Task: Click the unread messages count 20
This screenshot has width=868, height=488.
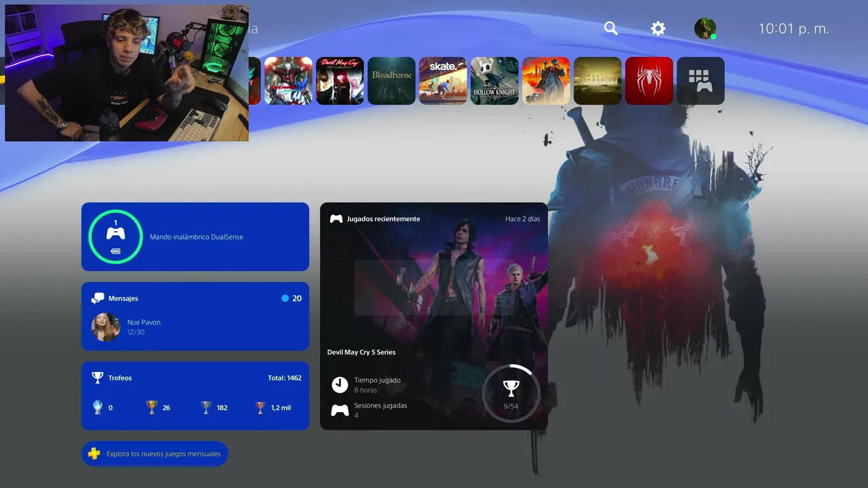Action: coord(297,298)
